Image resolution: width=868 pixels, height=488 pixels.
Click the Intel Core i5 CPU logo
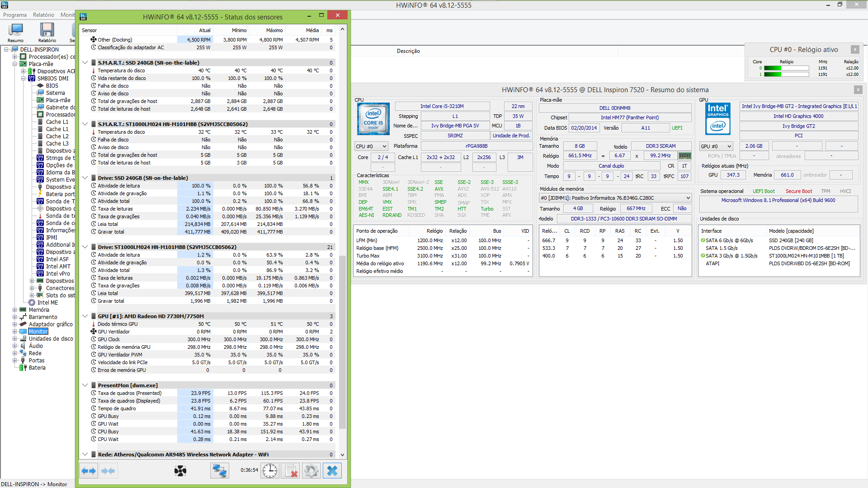373,119
